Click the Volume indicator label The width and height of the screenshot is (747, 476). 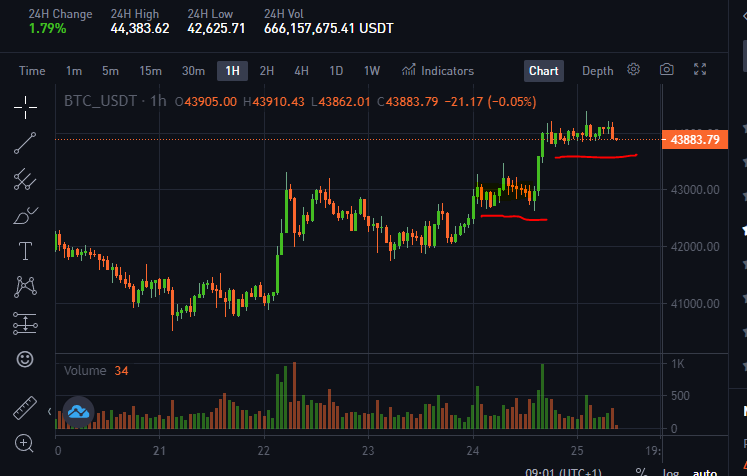tap(85, 371)
